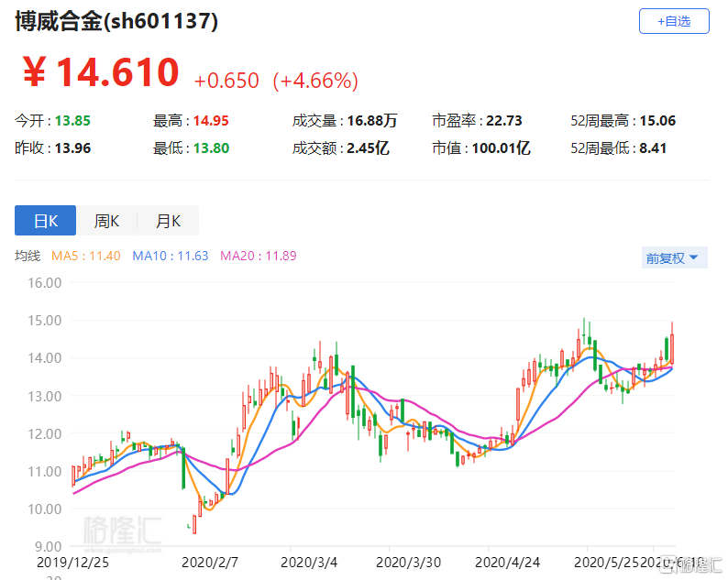Click the lowest candlestick near 9.50

coord(194,524)
